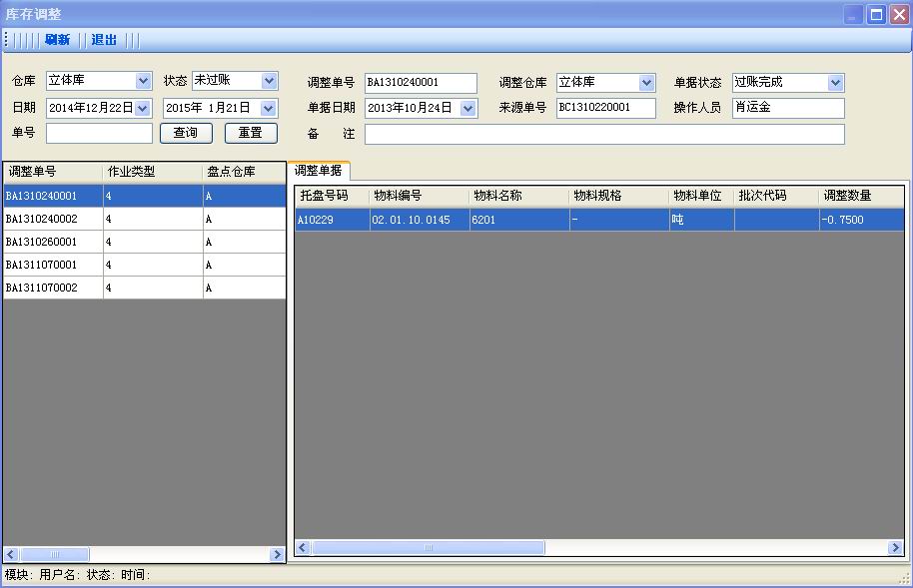Open the 调整仓库 dropdown
The width and height of the screenshot is (913, 588).
[646, 83]
